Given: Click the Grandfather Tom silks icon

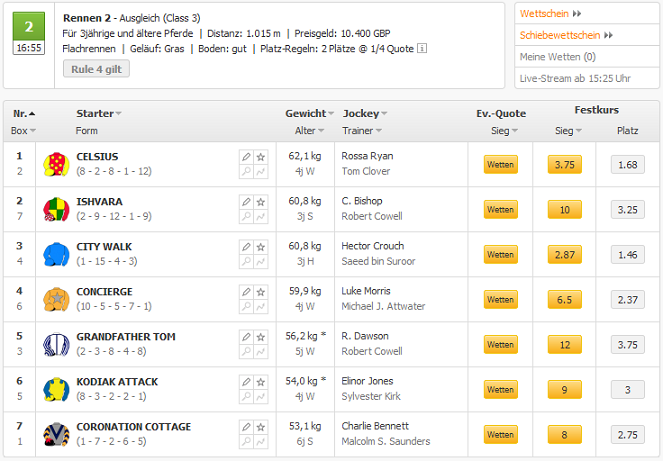Looking at the screenshot, I should coord(55,344).
